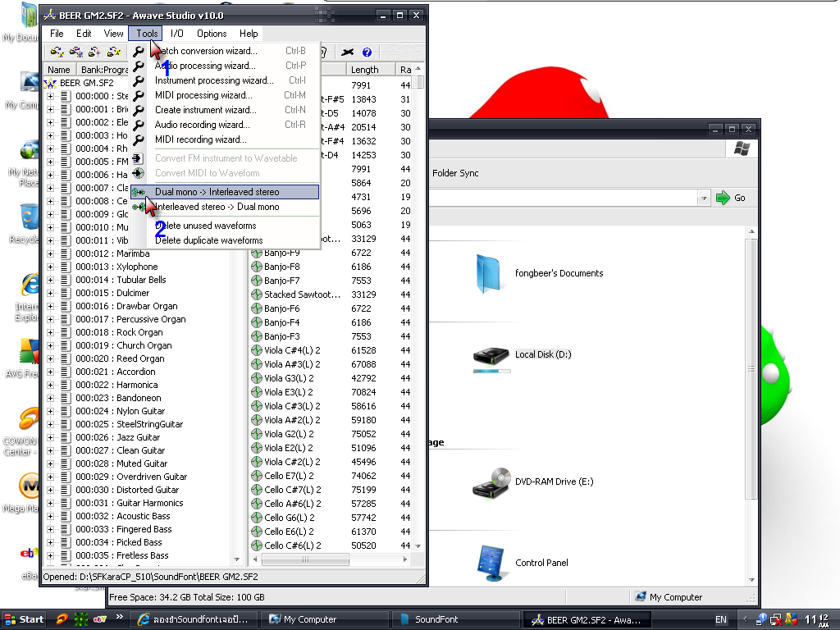Click the icon beside Batch conversion wizard
This screenshot has height=630, width=840.
click(139, 51)
